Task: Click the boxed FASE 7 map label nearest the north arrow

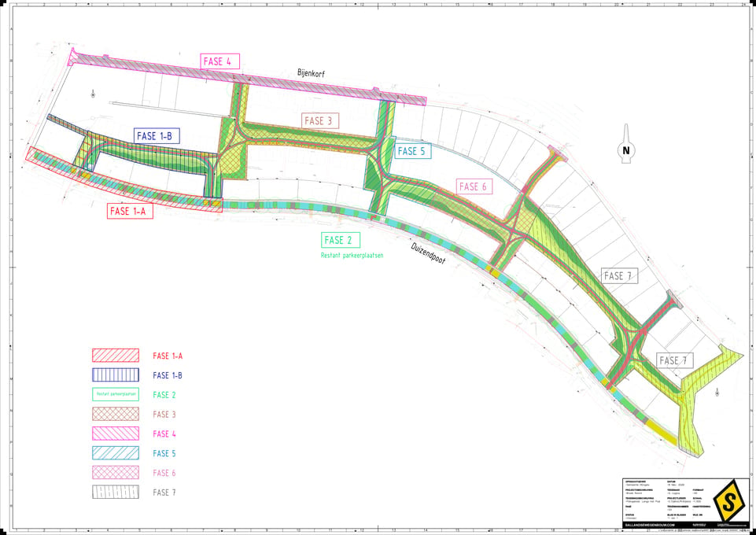Action: click(x=620, y=275)
